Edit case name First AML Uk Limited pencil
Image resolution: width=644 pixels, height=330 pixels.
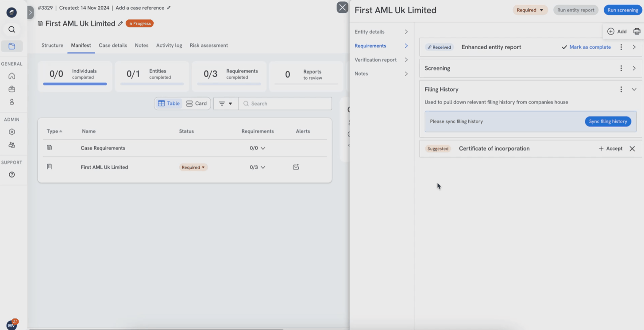click(120, 24)
